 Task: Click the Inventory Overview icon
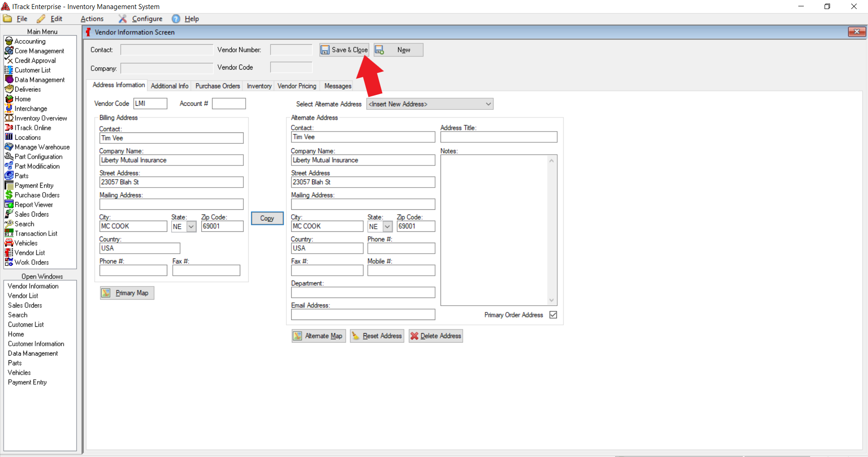(9, 118)
